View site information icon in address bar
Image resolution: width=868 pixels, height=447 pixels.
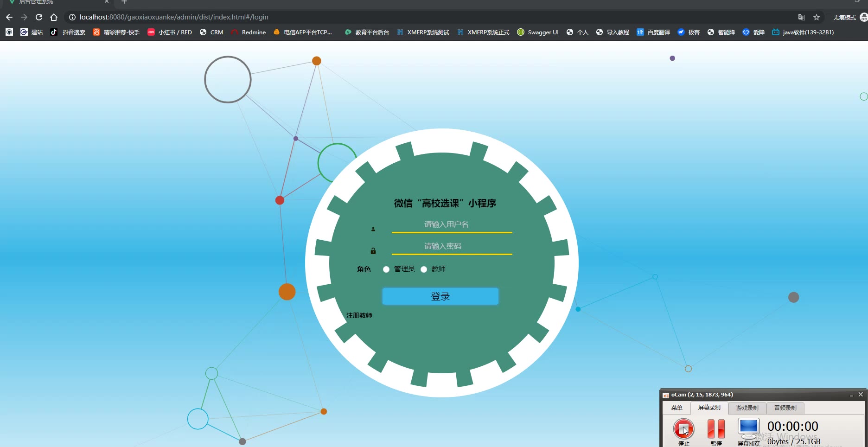coord(72,17)
